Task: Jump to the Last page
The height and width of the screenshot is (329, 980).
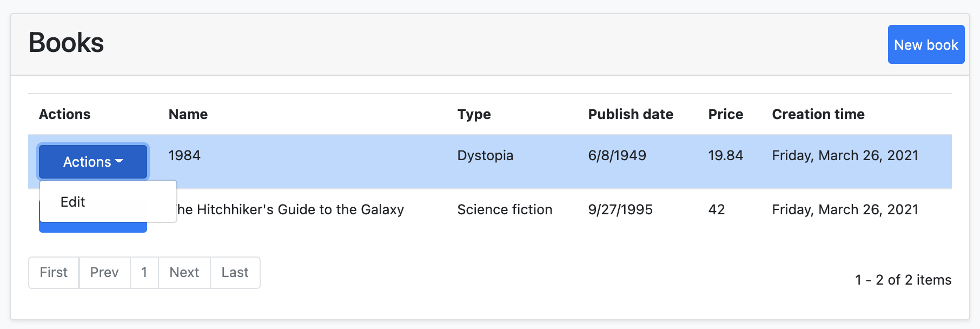Action: 235,272
